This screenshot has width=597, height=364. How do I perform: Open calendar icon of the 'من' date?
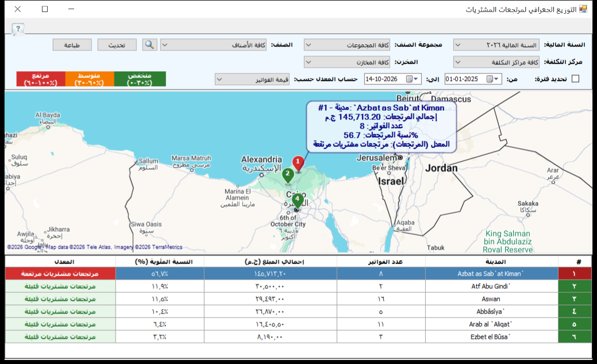490,79
